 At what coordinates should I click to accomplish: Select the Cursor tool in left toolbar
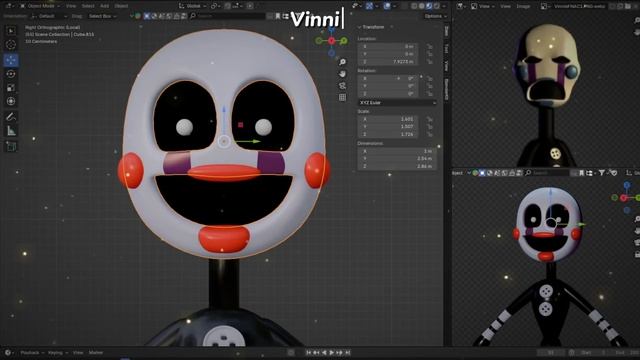11,45
